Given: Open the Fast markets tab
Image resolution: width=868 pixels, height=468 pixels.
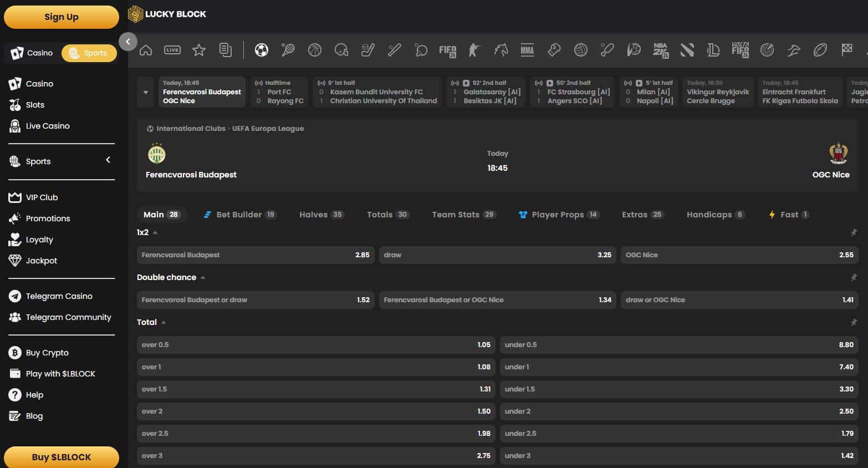Looking at the screenshot, I should 789,215.
